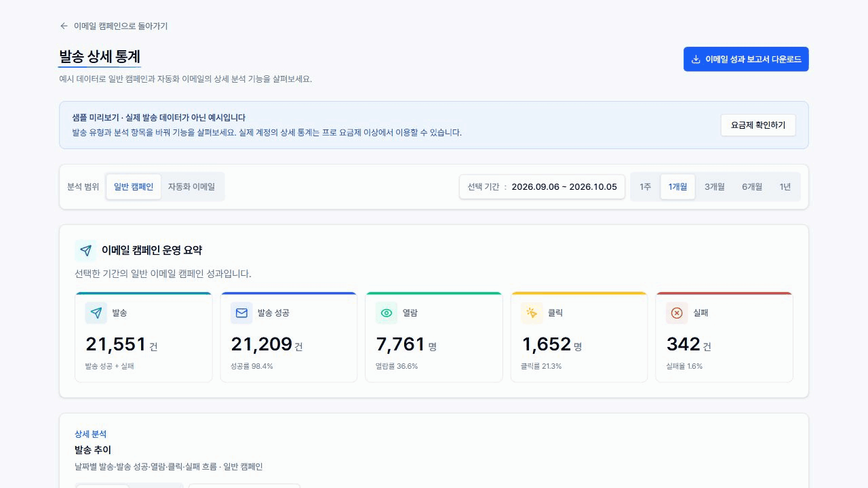Image resolution: width=868 pixels, height=488 pixels.
Task: Click the 발송 상세 통계 page title
Action: [x=100, y=56]
